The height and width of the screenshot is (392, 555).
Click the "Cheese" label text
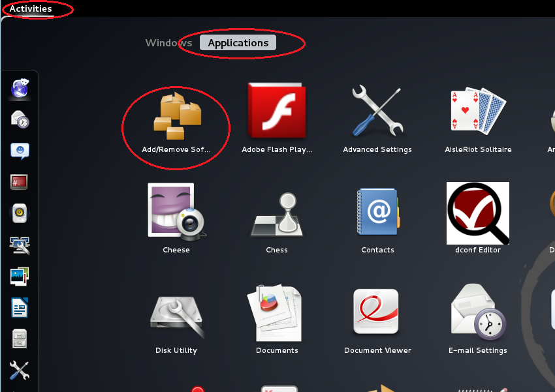coord(176,250)
